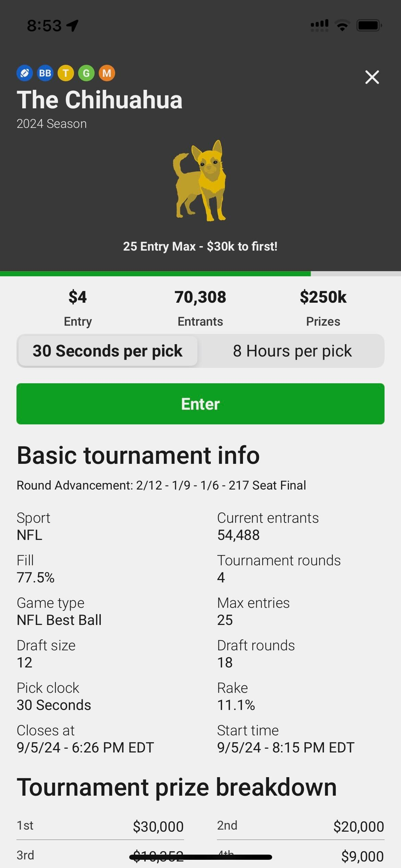Screen dimensions: 401x868
Task: Tap the battery status icon
Action: [369, 25]
